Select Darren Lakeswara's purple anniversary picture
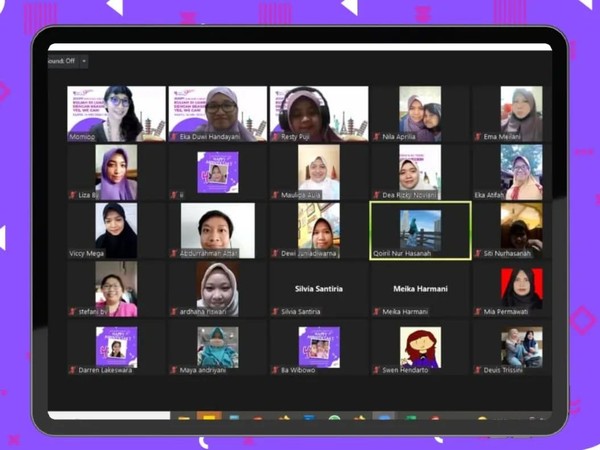The width and height of the screenshot is (600, 450). point(116,347)
